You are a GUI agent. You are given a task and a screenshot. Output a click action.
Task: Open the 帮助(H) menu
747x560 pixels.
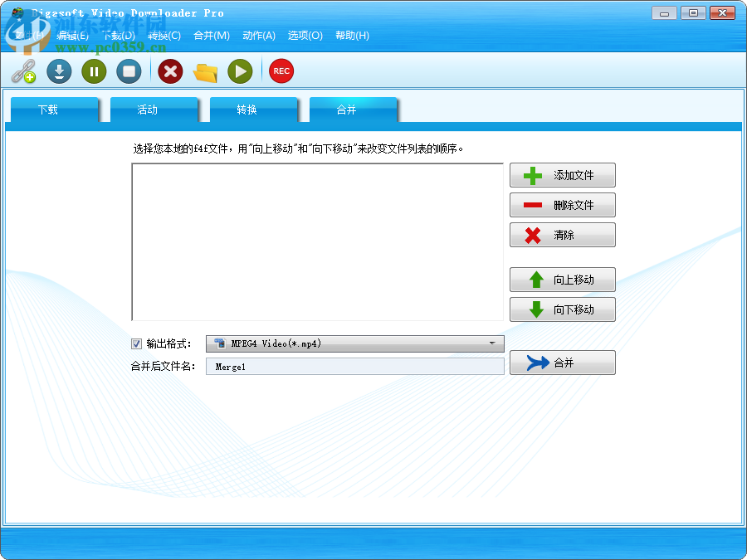351,36
